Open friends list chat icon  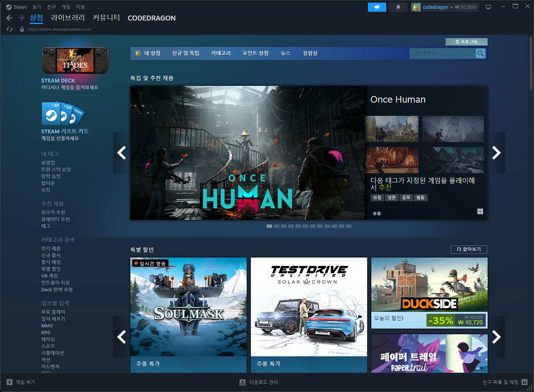[524, 382]
